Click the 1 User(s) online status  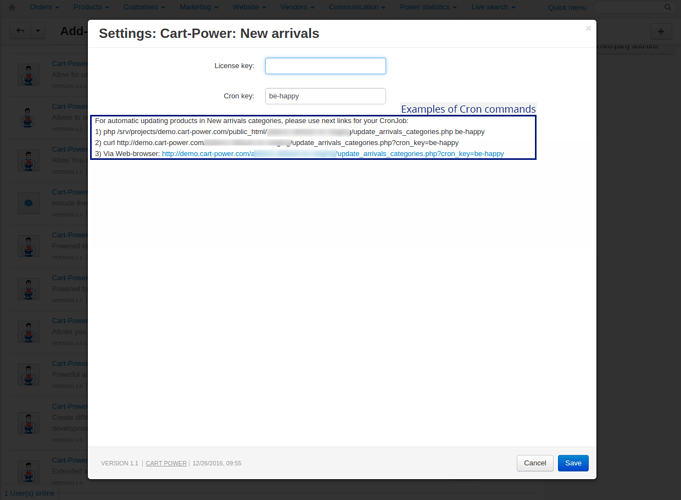(29, 493)
